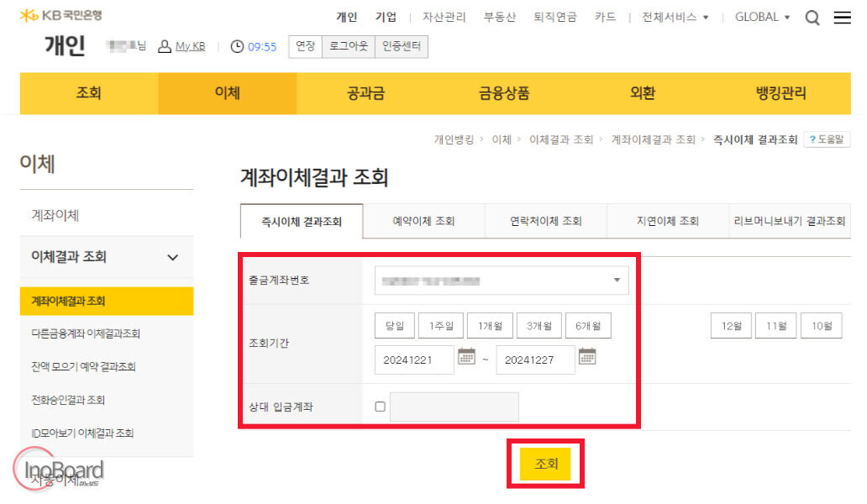Click the 로그아웃 button
This screenshot has width=867, height=504.
click(x=349, y=46)
